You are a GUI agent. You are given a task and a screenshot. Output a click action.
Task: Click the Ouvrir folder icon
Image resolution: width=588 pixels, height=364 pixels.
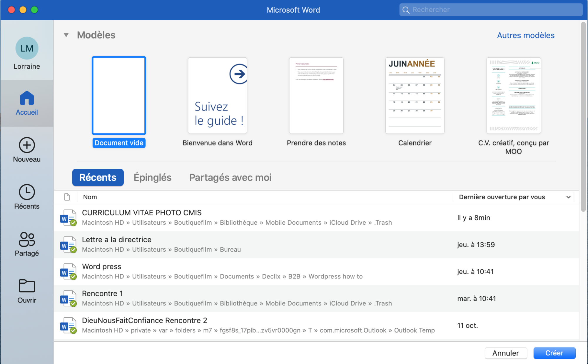pyautogui.click(x=27, y=286)
